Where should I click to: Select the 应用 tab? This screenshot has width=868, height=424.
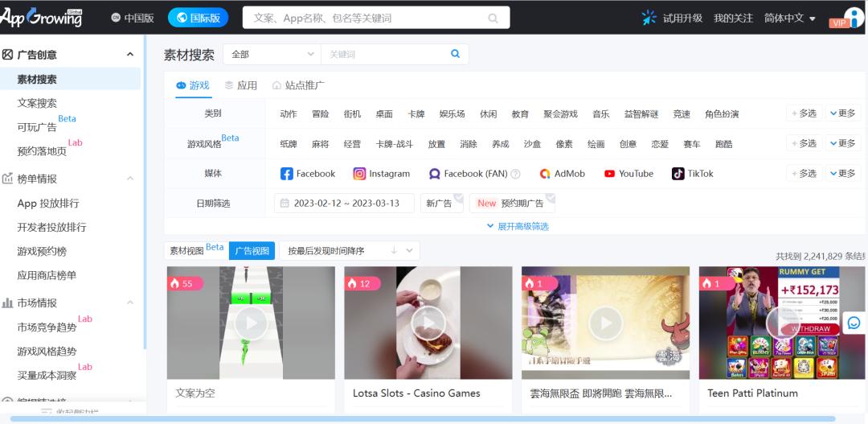point(241,85)
